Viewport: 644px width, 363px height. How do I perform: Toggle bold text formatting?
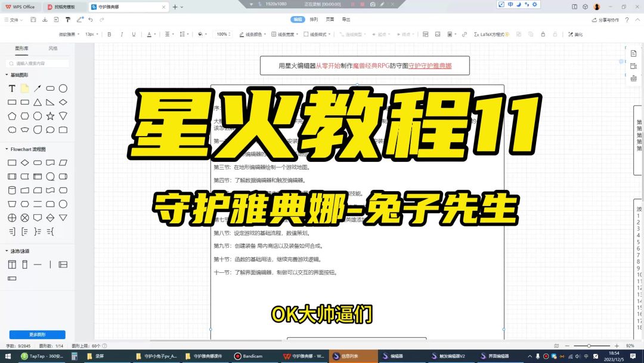point(109,35)
